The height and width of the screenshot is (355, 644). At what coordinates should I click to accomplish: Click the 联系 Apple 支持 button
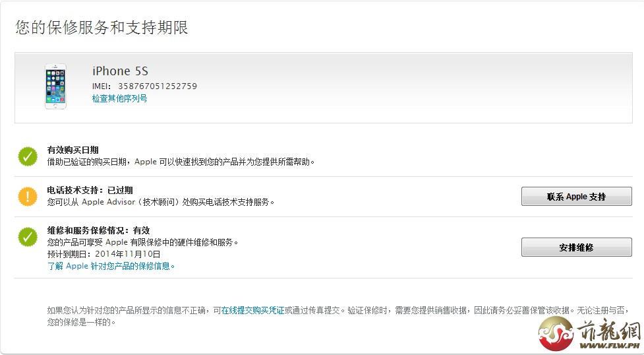[576, 197]
